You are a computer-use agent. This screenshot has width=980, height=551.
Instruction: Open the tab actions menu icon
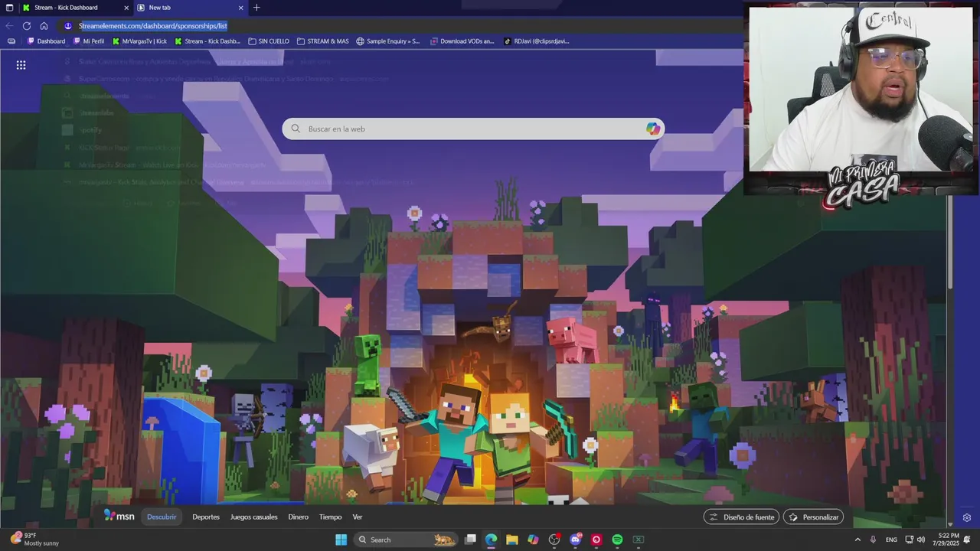(9, 8)
